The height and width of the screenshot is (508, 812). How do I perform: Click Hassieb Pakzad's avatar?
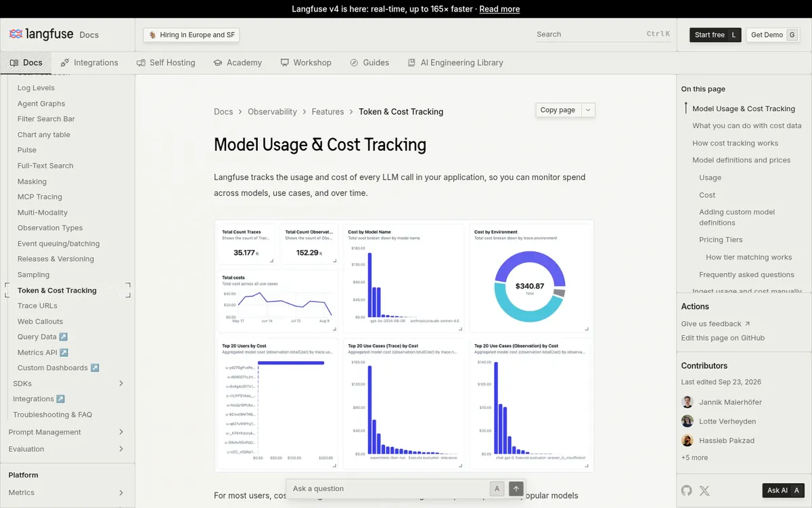click(x=687, y=440)
